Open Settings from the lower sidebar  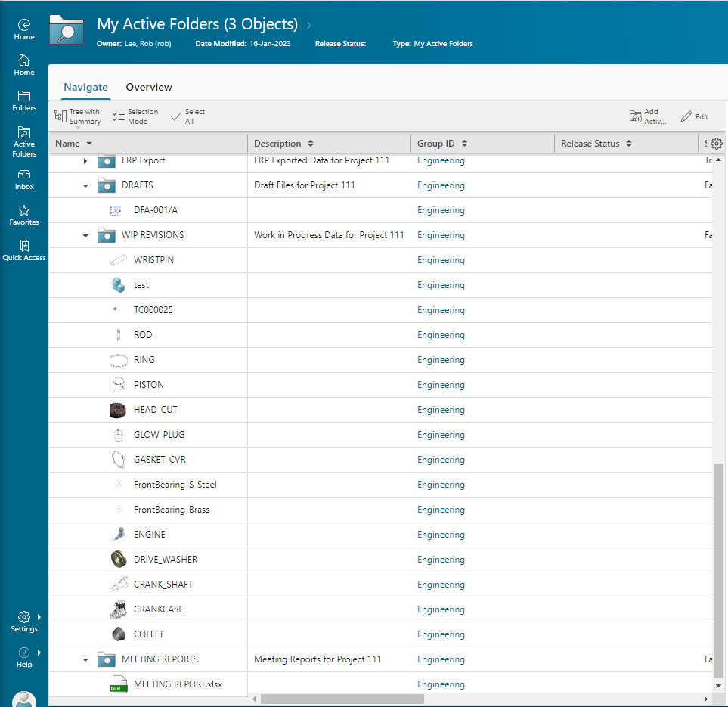pyautogui.click(x=24, y=620)
